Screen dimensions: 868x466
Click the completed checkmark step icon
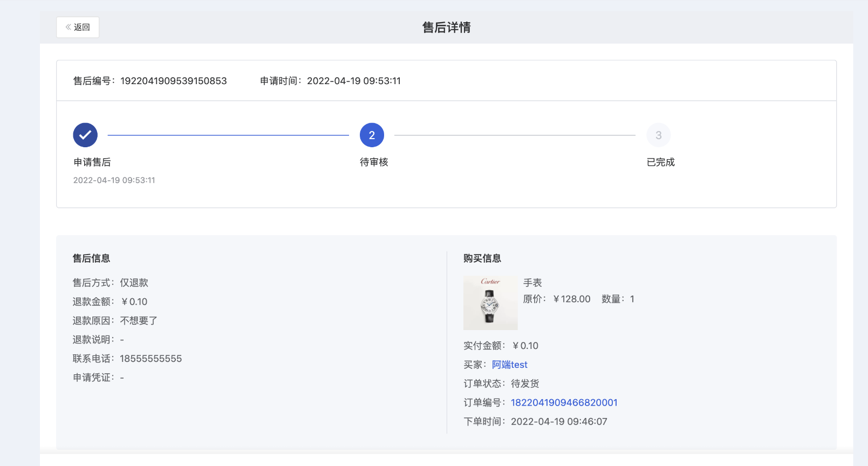point(85,135)
